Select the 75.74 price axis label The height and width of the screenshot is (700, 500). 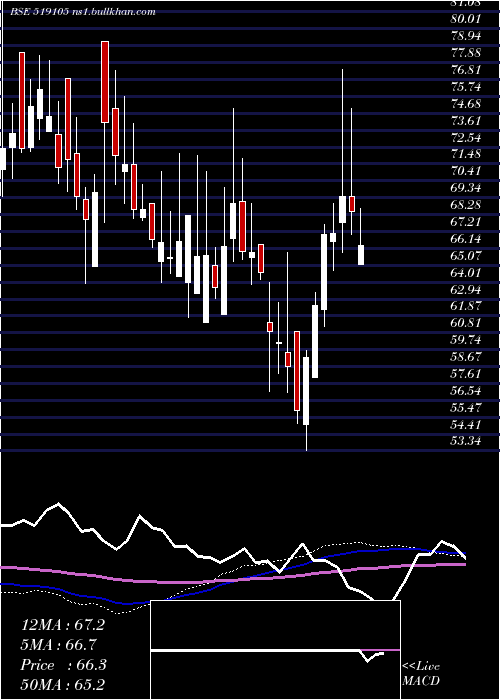click(x=465, y=87)
